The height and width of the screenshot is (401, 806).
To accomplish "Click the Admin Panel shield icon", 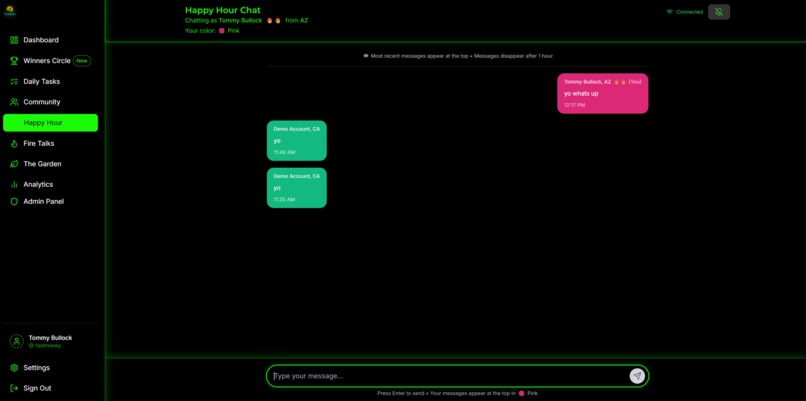I will click(x=14, y=202).
